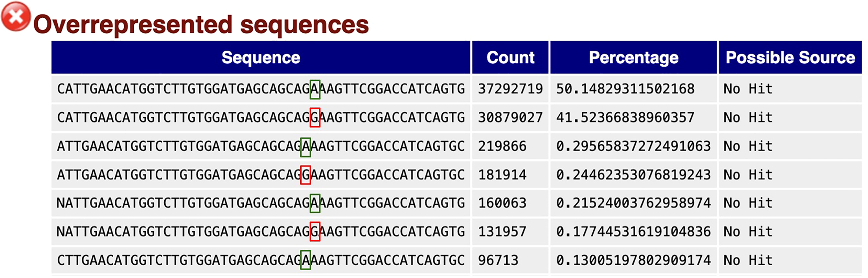Click the count cell showing 181914
The width and height of the screenshot is (868, 278).
[502, 175]
